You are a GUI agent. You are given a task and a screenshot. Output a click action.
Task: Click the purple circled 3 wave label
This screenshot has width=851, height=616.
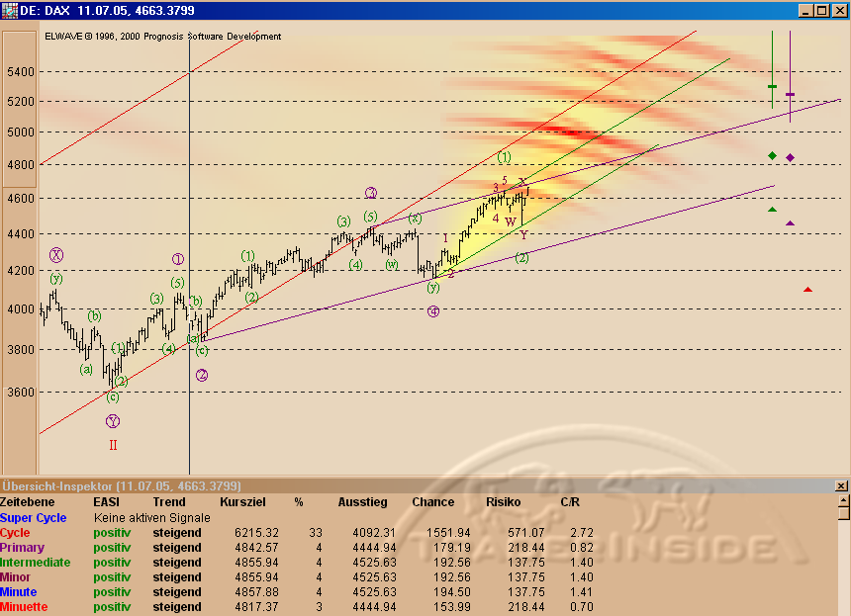(x=371, y=193)
